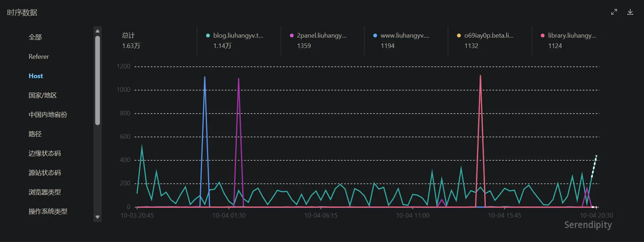Click the scroll down arrow in sidebar

(x=97, y=217)
